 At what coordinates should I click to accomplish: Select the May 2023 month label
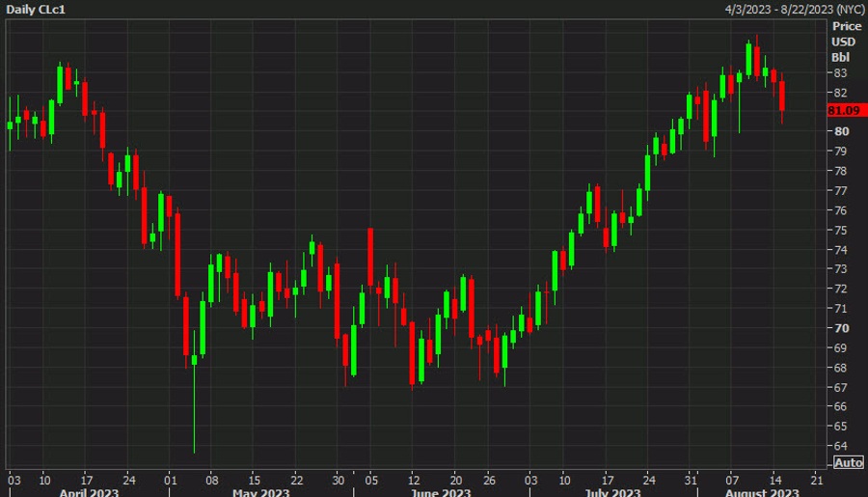coord(261,491)
